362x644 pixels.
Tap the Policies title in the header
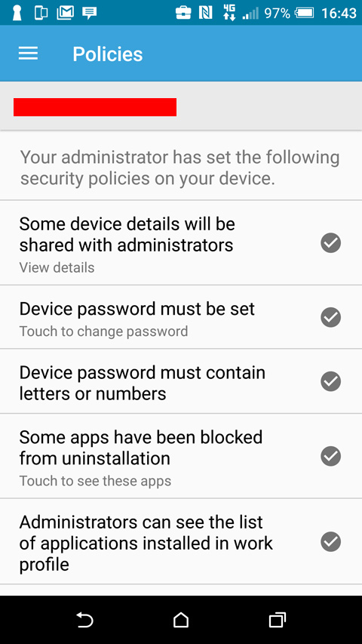tap(108, 54)
